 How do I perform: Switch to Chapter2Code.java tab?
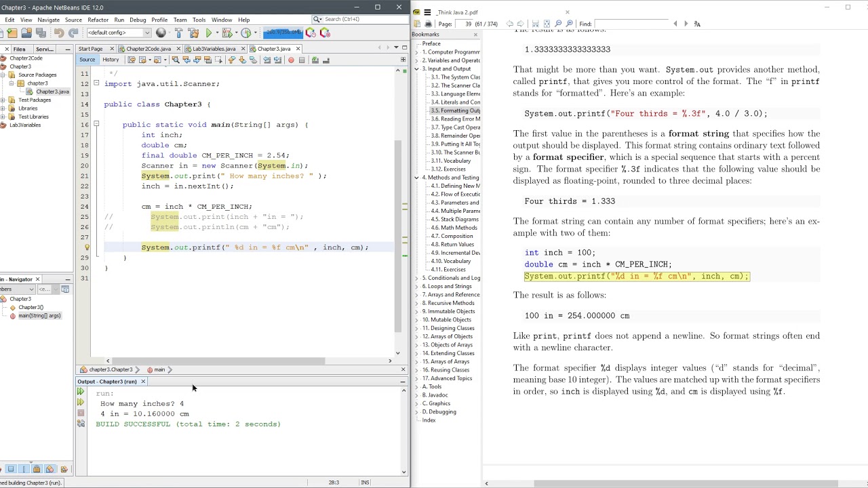(148, 49)
